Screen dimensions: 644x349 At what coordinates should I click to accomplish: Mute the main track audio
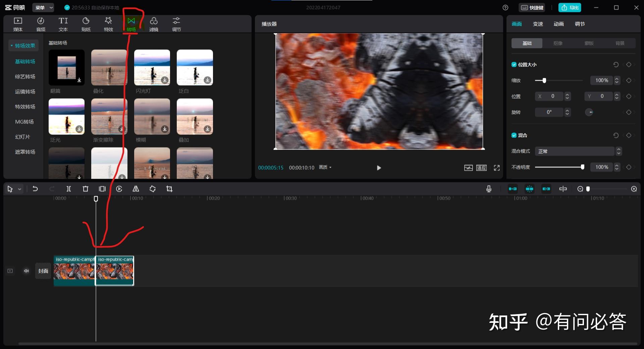click(x=26, y=271)
